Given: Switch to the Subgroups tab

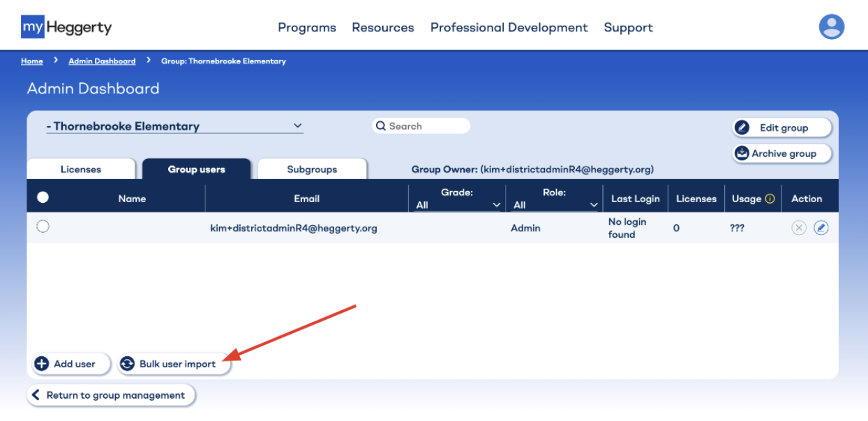Looking at the screenshot, I should 312,169.
